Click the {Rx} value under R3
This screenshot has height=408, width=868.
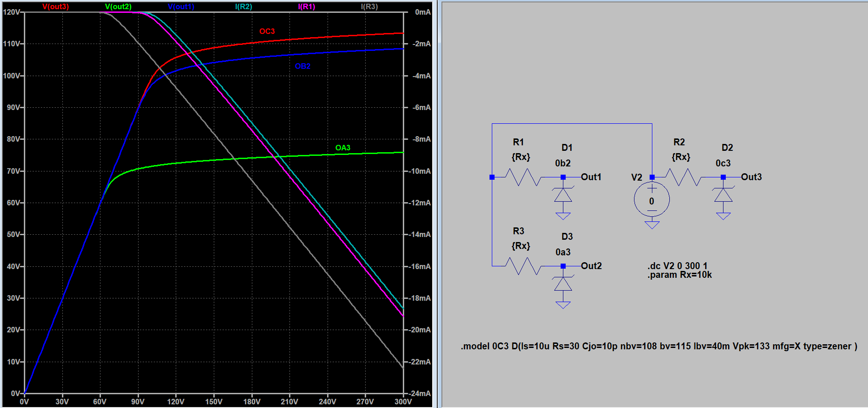coord(521,246)
